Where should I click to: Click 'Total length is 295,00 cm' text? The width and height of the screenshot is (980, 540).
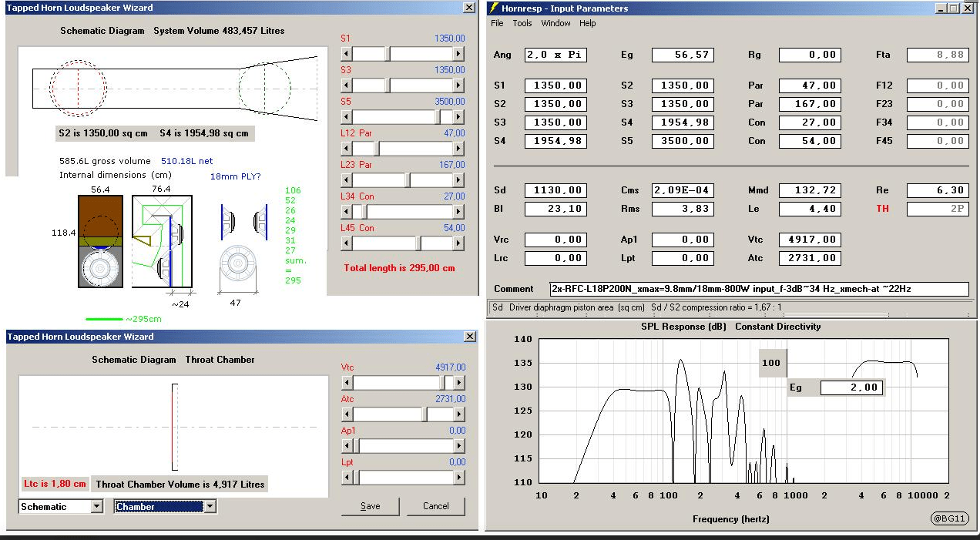[x=399, y=268]
